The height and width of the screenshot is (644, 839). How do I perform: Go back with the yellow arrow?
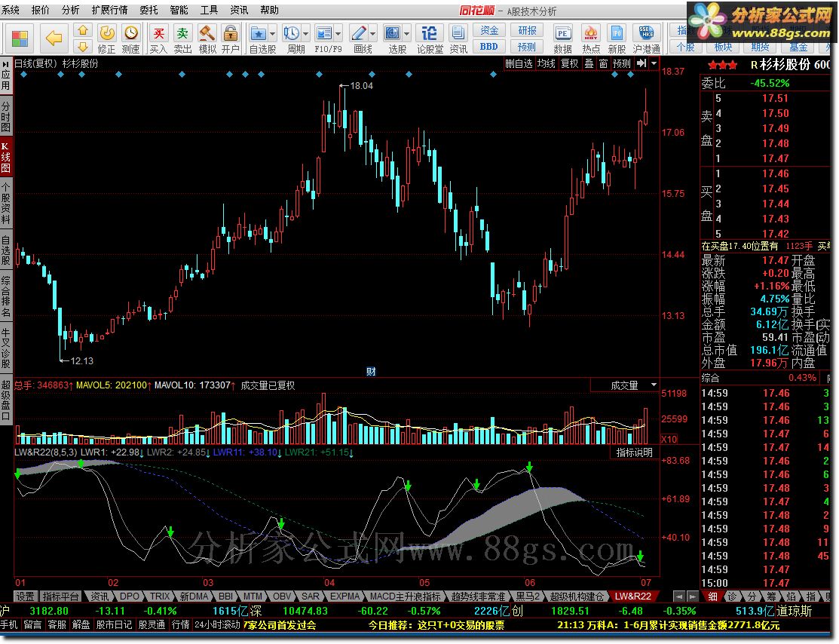point(54,38)
